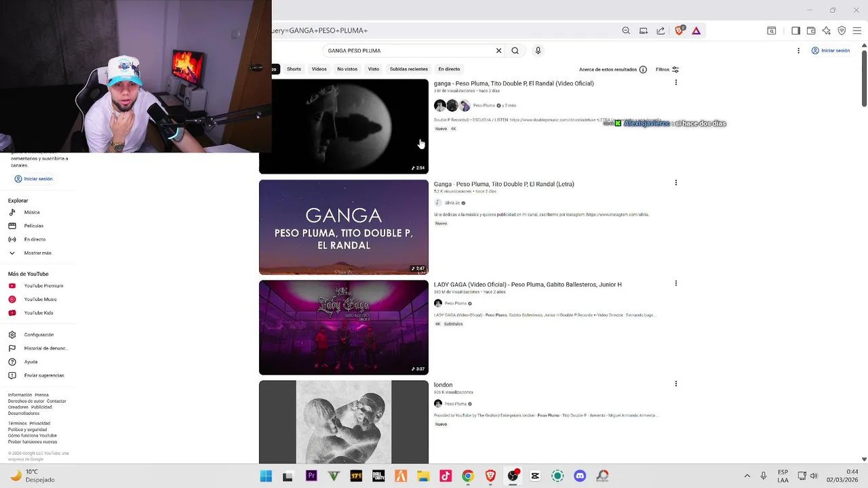Click title ganga - Peso Pluma (Video Oficial)

(514, 83)
